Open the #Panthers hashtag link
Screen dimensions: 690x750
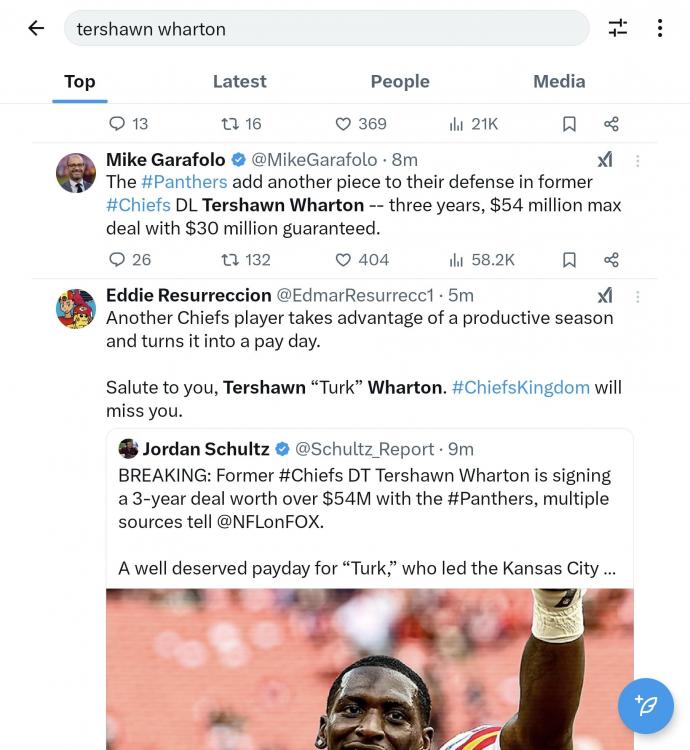tap(184, 182)
